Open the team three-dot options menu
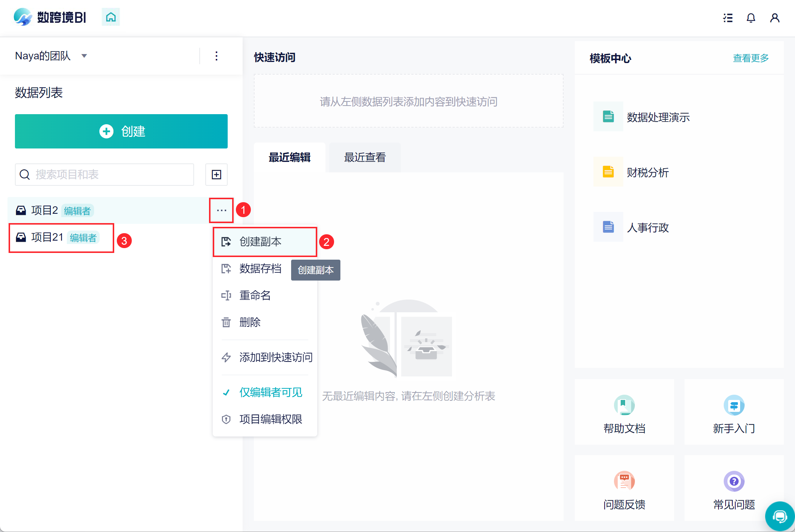The height and width of the screenshot is (532, 795). (x=216, y=56)
